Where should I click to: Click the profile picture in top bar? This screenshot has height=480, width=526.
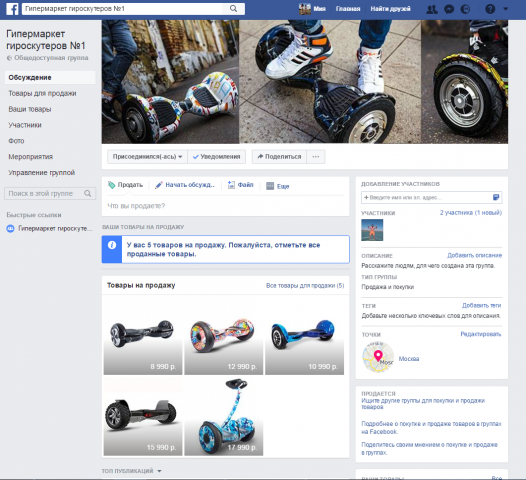(305, 9)
